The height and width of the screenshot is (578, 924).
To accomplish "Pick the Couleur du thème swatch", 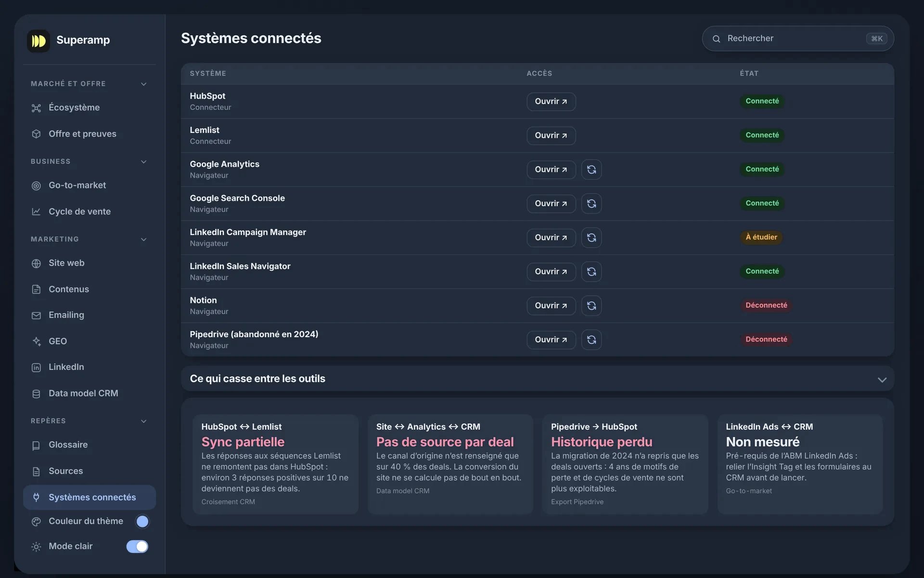I will (x=142, y=521).
